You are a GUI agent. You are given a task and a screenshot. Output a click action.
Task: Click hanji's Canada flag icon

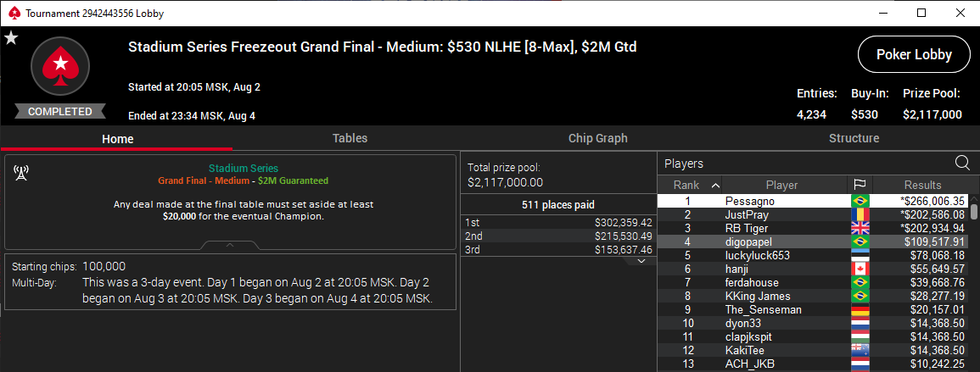861,269
